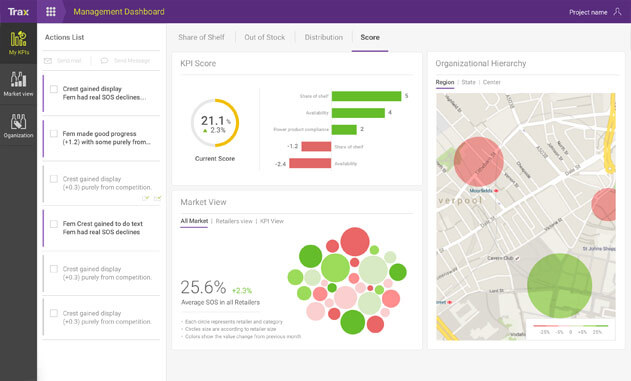Click the Trax logo

pos(19,12)
